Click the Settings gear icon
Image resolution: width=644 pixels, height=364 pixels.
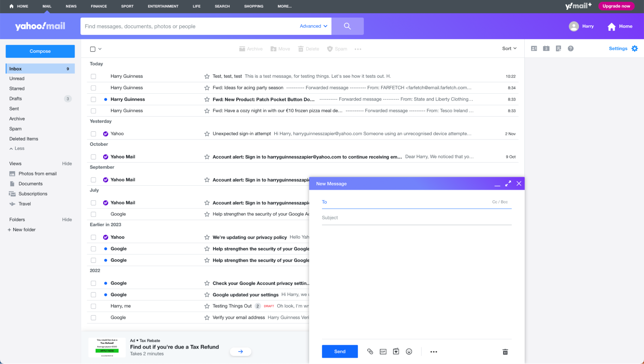[x=635, y=48]
